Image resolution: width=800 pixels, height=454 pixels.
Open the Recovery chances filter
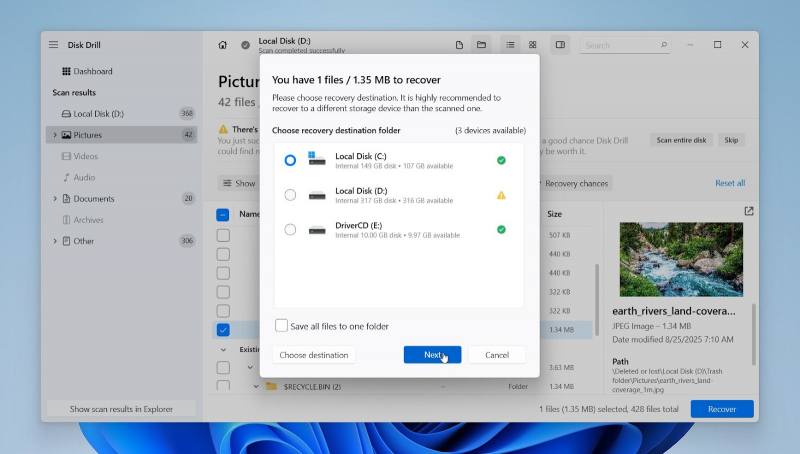pyautogui.click(x=574, y=183)
